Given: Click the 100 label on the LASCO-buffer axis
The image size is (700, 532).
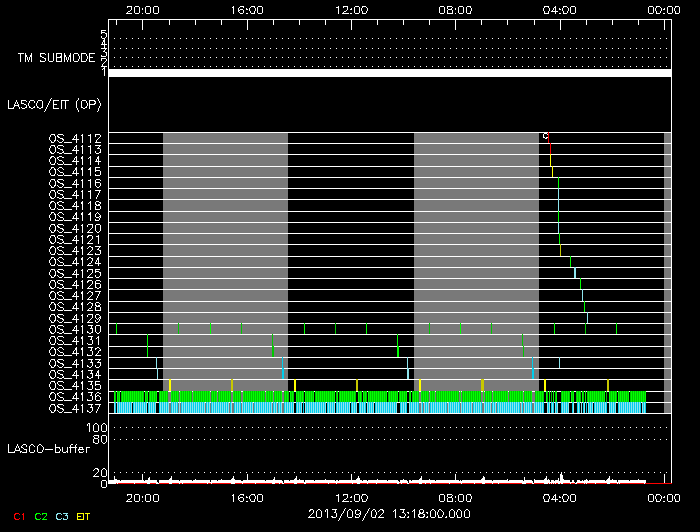Looking at the screenshot, I should point(99,428).
